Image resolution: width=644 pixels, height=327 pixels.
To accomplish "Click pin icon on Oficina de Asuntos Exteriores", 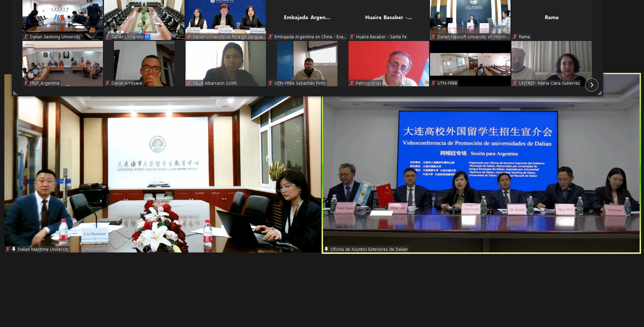I will (326, 249).
